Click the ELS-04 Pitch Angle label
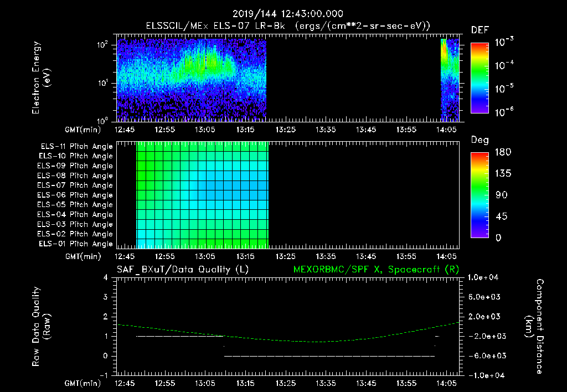The height and width of the screenshot is (392, 567). click(75, 214)
